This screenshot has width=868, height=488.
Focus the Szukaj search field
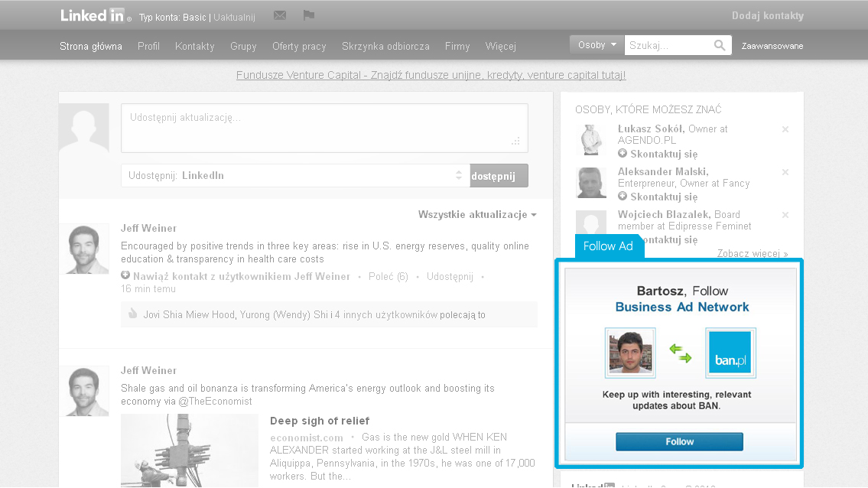[668, 45]
